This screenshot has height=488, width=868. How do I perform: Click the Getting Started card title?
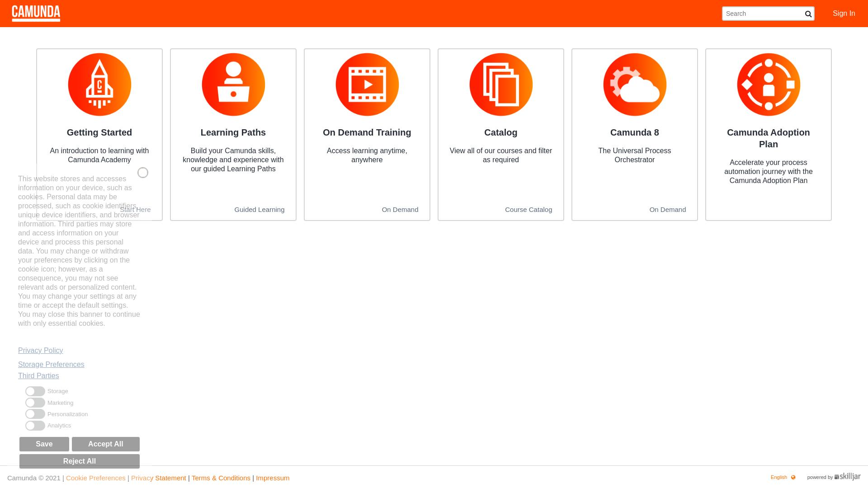(99, 132)
